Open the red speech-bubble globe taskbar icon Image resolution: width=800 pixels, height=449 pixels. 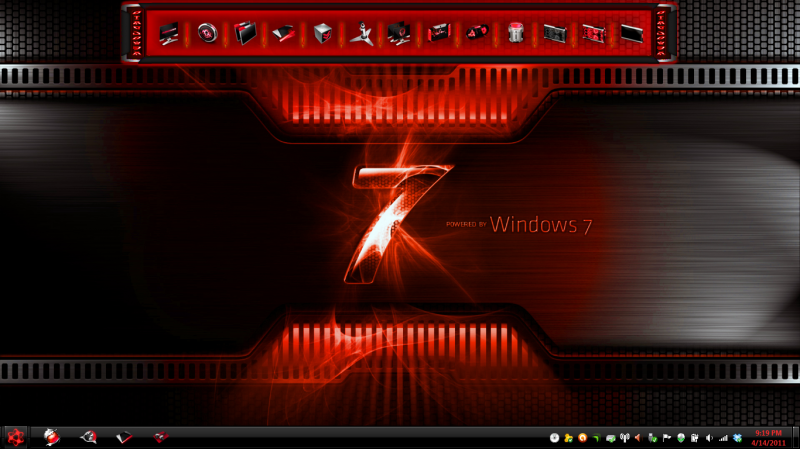[88, 437]
